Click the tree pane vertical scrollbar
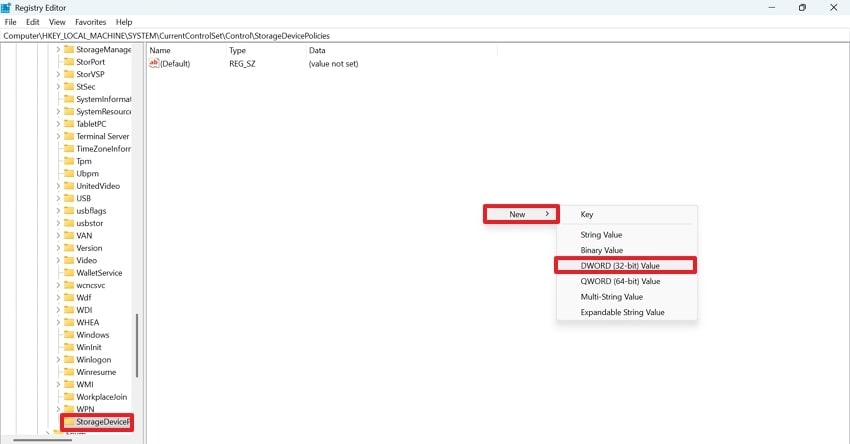The height and width of the screenshot is (444, 850). (x=137, y=345)
